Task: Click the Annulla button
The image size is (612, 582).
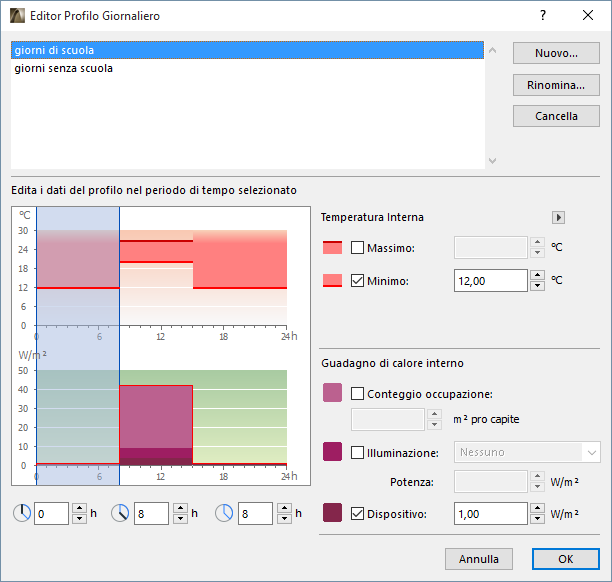Action: pos(479,559)
